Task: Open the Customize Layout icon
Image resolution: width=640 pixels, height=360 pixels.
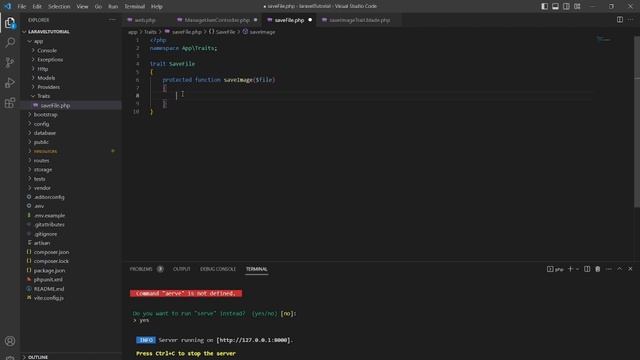Action: click(577, 6)
